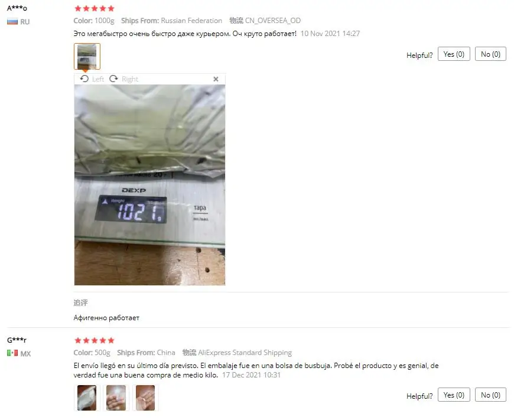514x420 pixels.
Task: Click Yes (0) on the Russian review
Action: pos(454,54)
